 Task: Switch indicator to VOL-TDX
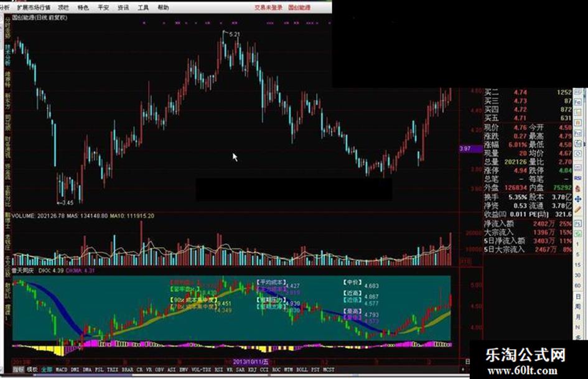[202, 370]
